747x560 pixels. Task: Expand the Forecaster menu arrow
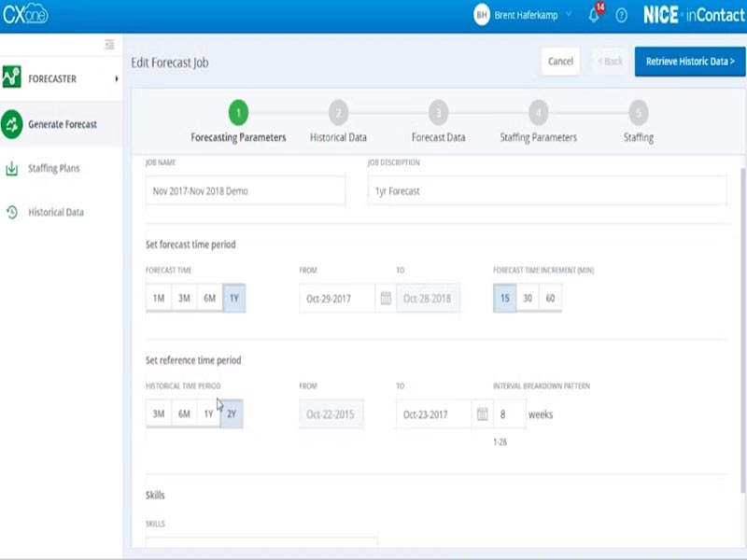(117, 79)
